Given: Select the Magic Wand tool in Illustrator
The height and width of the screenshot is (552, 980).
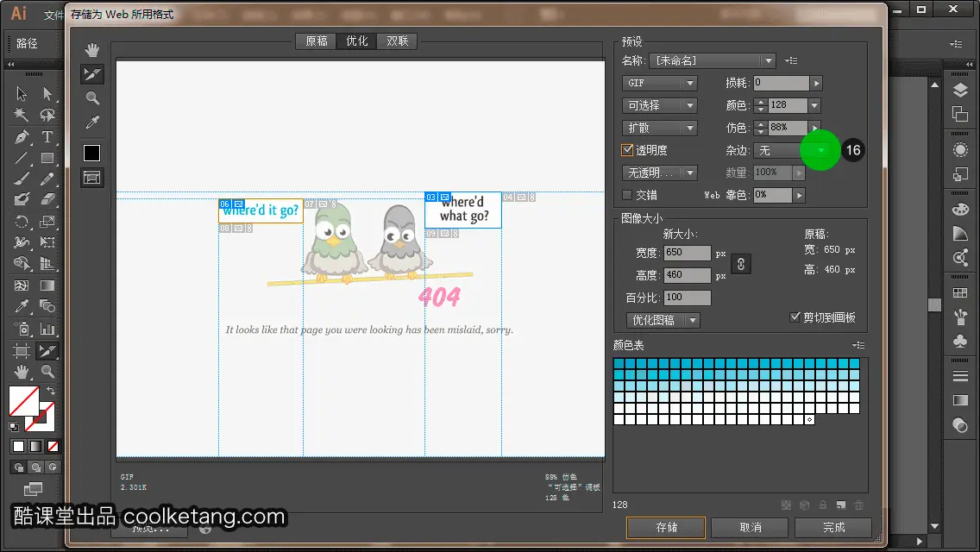Looking at the screenshot, I should (x=22, y=115).
